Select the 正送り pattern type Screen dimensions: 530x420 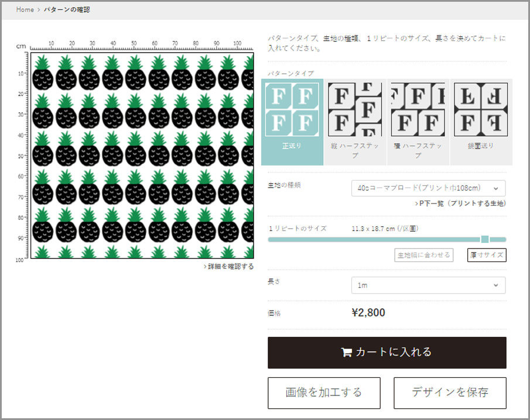pos(292,122)
